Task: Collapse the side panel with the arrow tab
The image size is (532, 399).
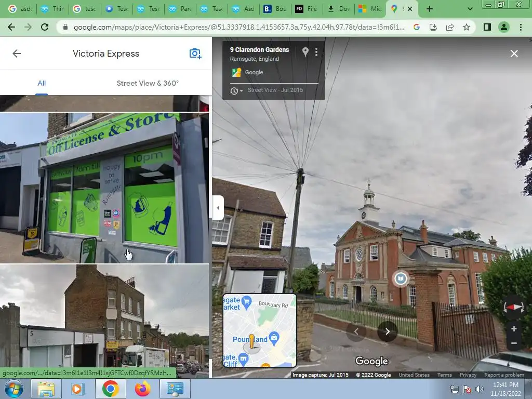Action: point(218,208)
